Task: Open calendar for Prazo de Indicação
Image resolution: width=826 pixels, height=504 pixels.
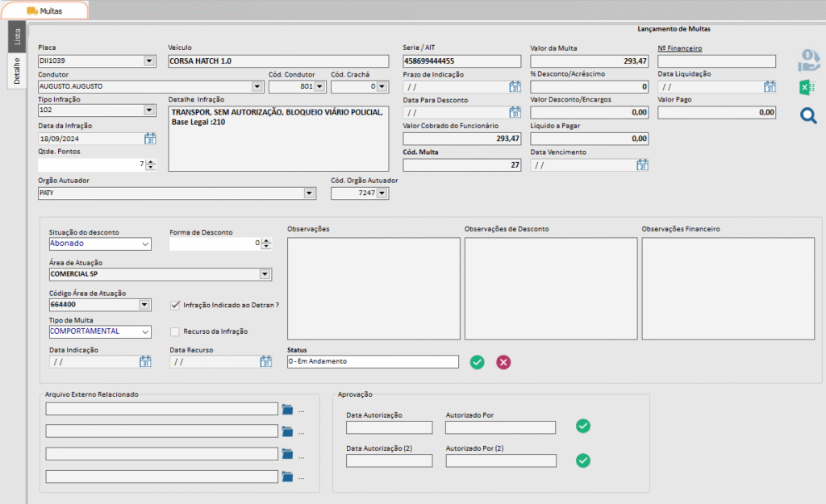Action: click(x=515, y=86)
